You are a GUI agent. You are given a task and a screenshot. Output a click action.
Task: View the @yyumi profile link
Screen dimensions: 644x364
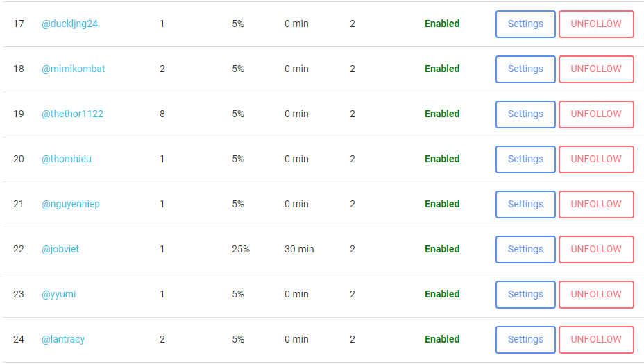(59, 294)
